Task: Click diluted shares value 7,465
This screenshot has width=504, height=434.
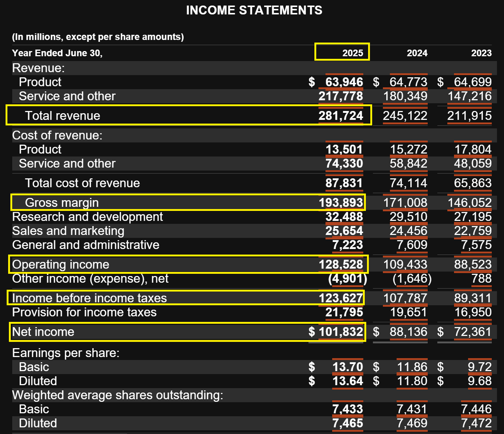Action: pos(347,423)
